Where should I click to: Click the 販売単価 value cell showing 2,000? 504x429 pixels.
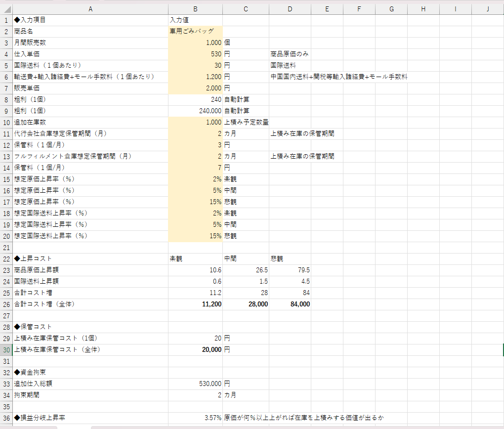click(195, 88)
